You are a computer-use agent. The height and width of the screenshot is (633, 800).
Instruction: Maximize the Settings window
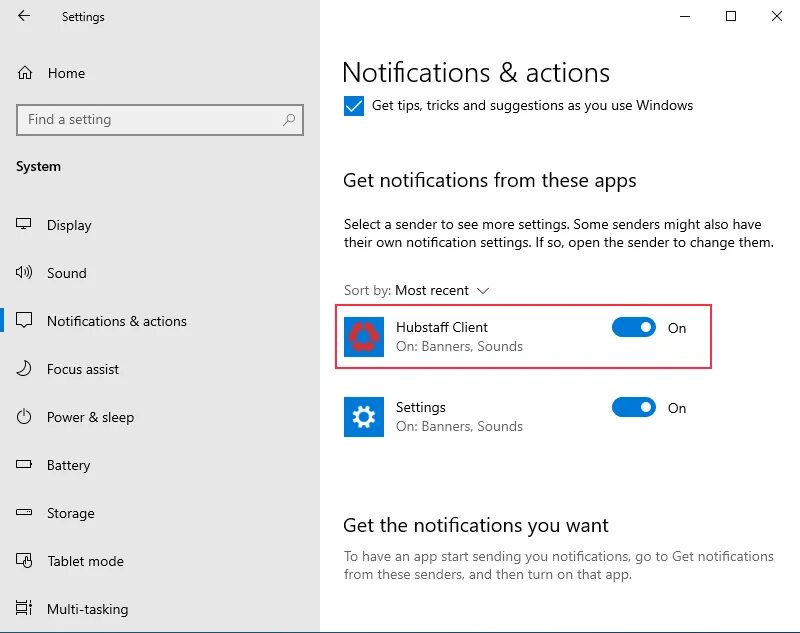pos(731,16)
